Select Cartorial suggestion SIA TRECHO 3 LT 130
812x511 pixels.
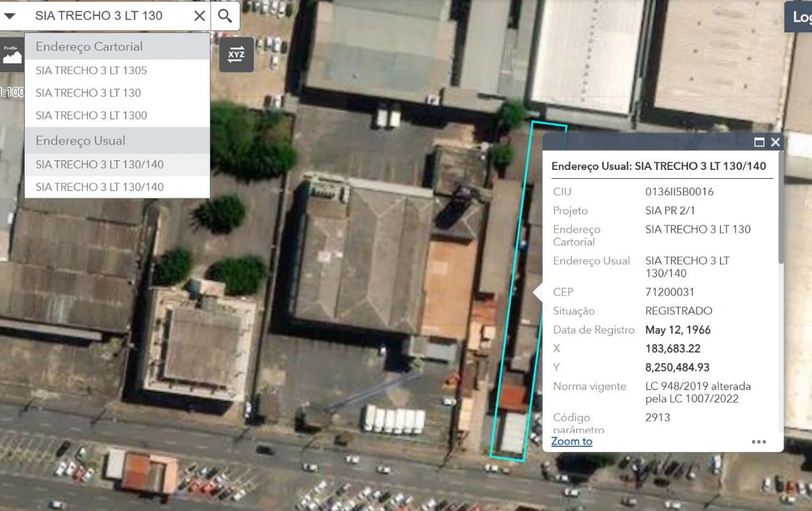tap(117, 93)
